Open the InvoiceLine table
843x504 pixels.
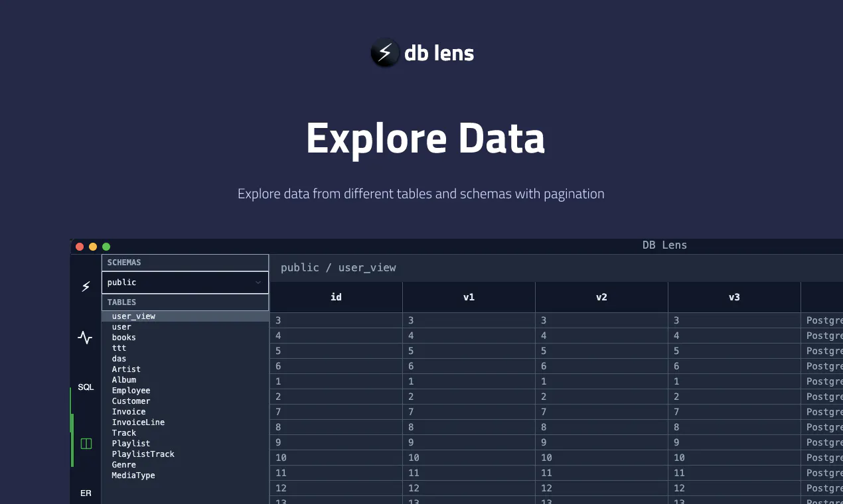click(x=138, y=422)
